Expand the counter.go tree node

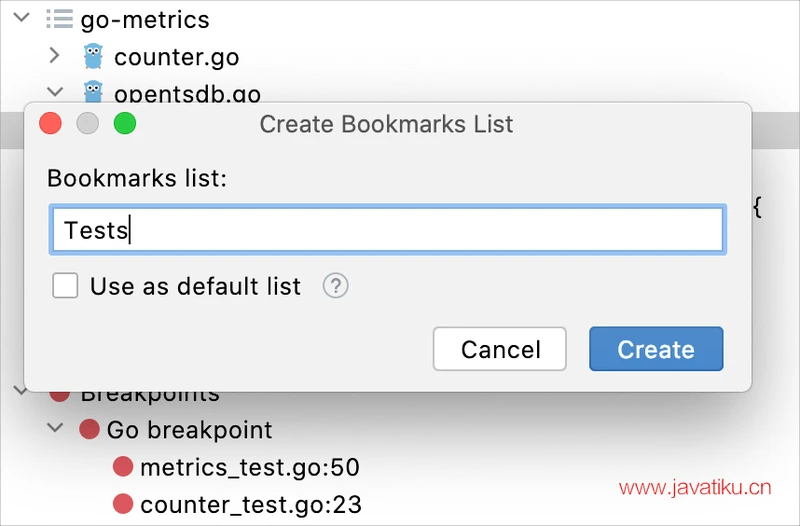55,56
